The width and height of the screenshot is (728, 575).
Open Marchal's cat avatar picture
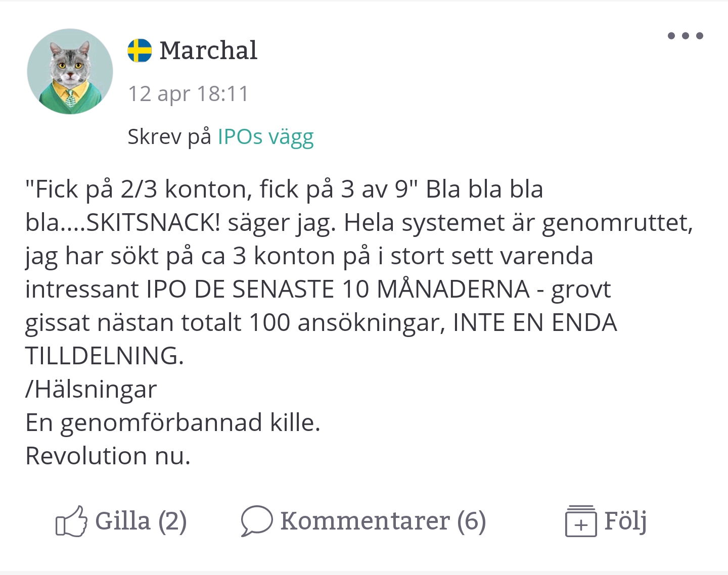click(x=70, y=71)
